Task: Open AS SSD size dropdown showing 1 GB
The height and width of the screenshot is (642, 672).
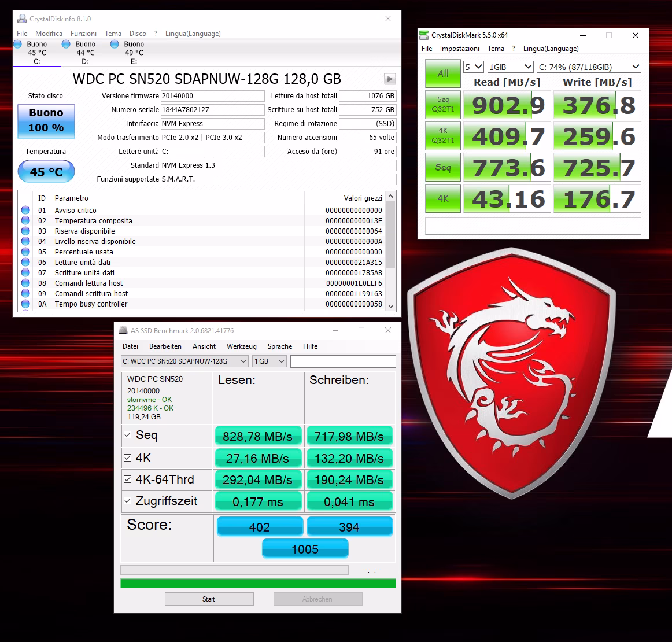Action: pyautogui.click(x=269, y=361)
